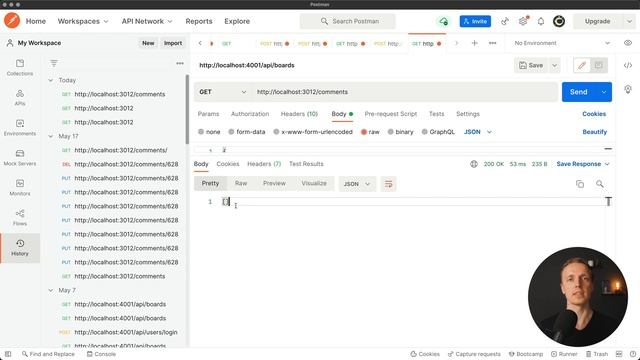The width and height of the screenshot is (640, 360).
Task: Click the Invite button
Action: (x=475, y=21)
